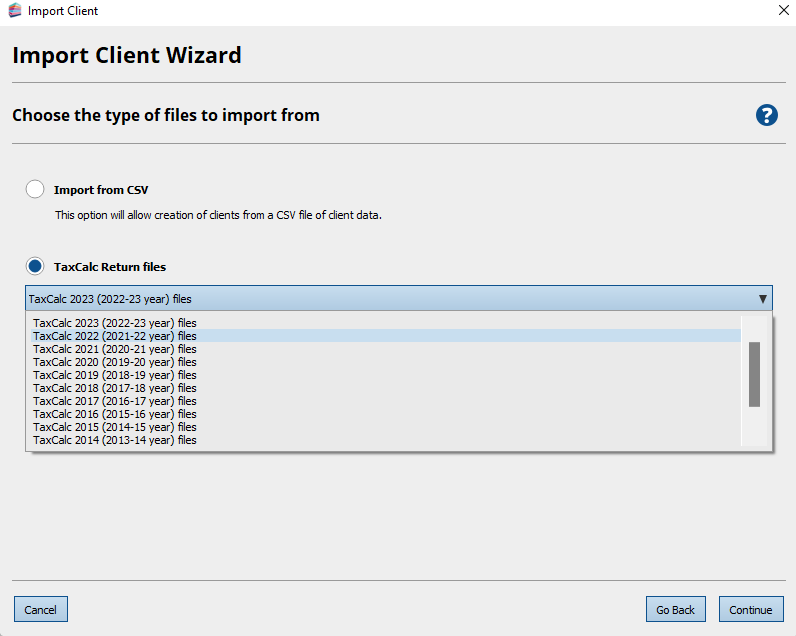Choose TaxCalc 2017 (2016-17 year) files
The image size is (796, 636).
(x=115, y=401)
